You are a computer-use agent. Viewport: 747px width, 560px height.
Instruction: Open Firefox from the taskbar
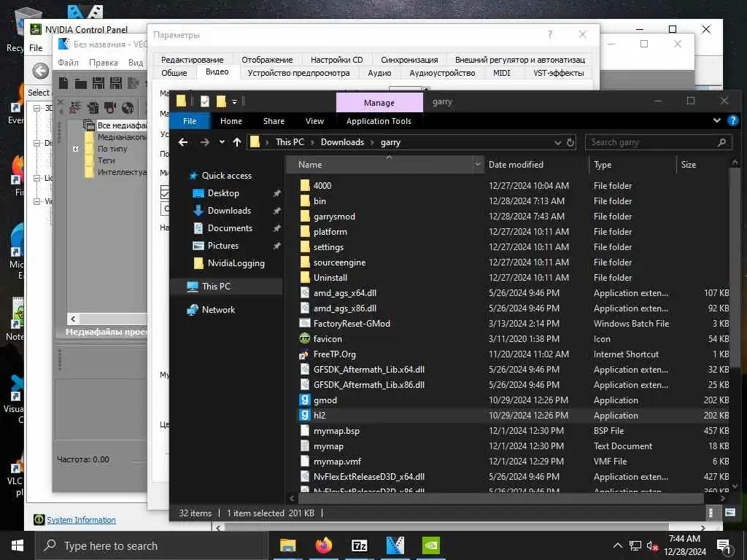(x=323, y=545)
